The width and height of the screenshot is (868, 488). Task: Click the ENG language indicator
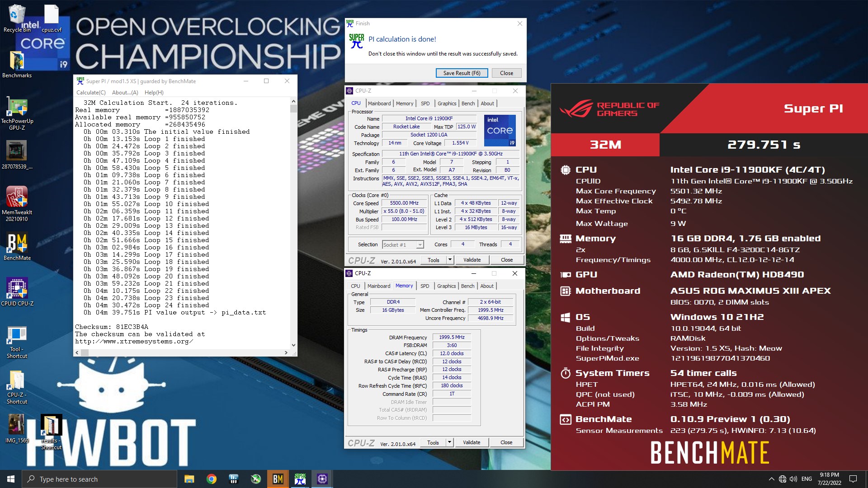pyautogui.click(x=807, y=479)
